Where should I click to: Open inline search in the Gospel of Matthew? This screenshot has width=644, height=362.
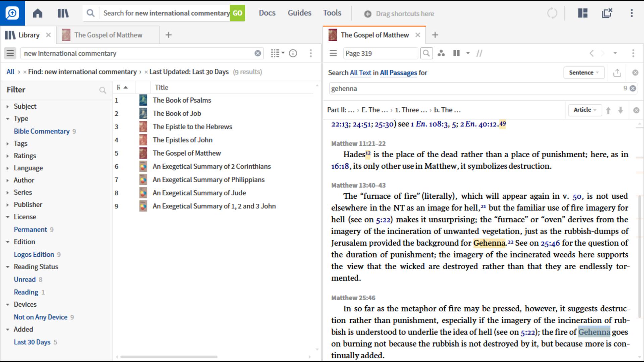426,53
